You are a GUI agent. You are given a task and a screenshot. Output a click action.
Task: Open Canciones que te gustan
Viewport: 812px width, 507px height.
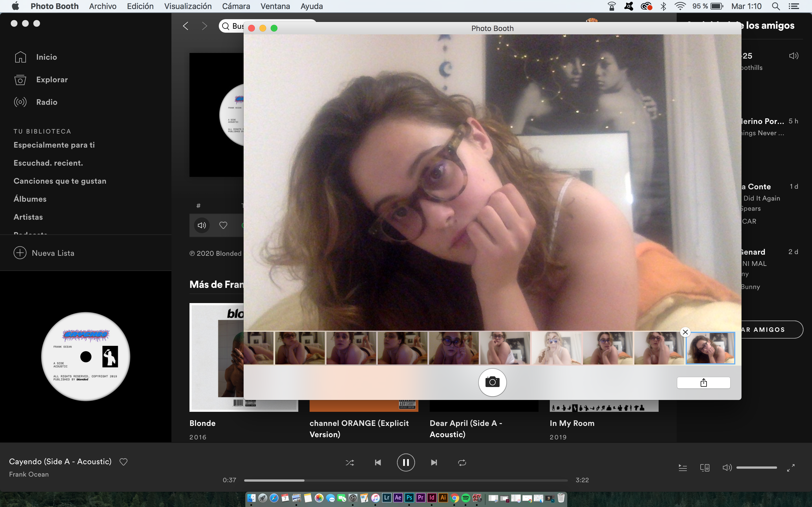(x=60, y=181)
